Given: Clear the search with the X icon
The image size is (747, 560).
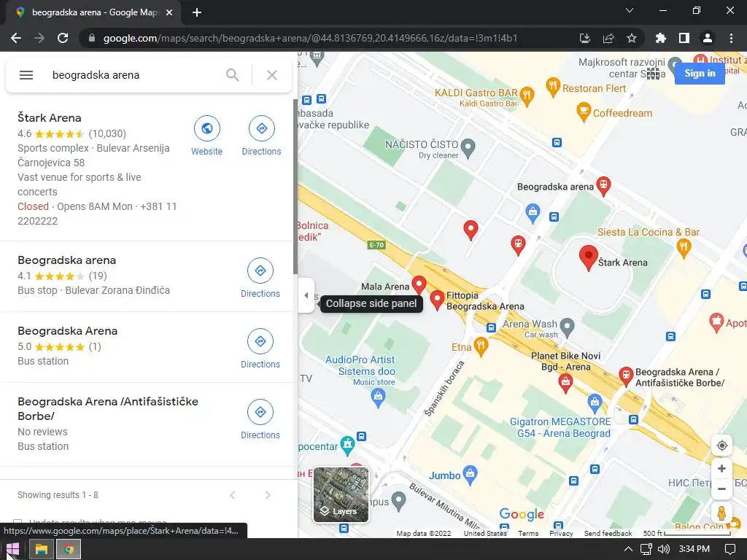Looking at the screenshot, I should 272,75.
